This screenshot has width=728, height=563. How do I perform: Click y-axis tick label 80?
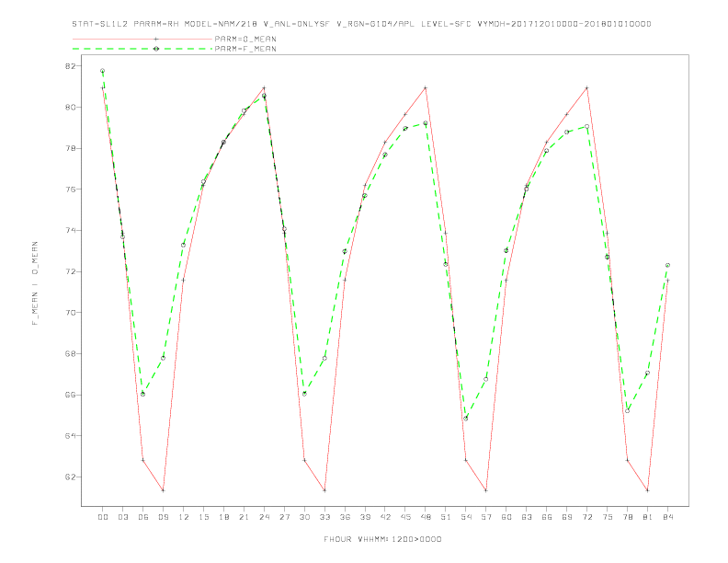click(x=70, y=107)
